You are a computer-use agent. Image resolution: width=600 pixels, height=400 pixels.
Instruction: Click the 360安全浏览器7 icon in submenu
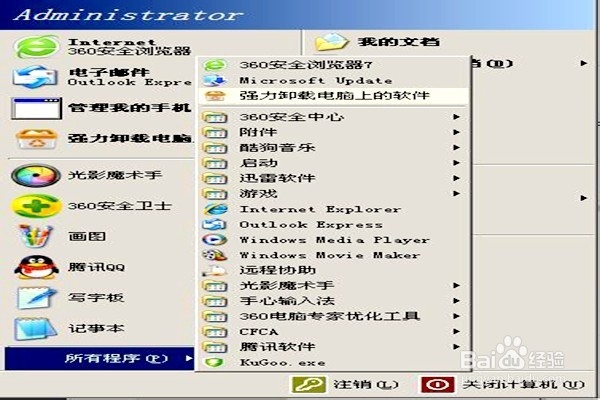click(x=215, y=65)
